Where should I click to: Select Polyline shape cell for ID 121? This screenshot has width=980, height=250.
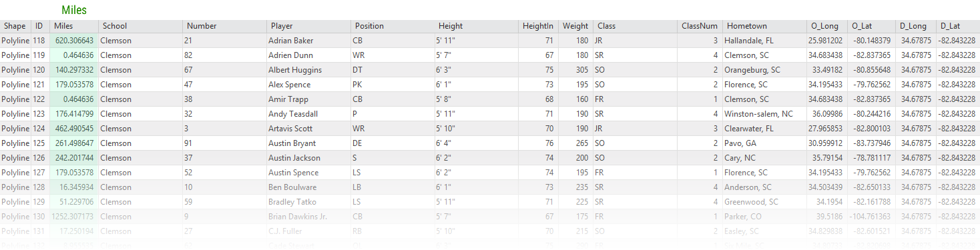point(15,85)
